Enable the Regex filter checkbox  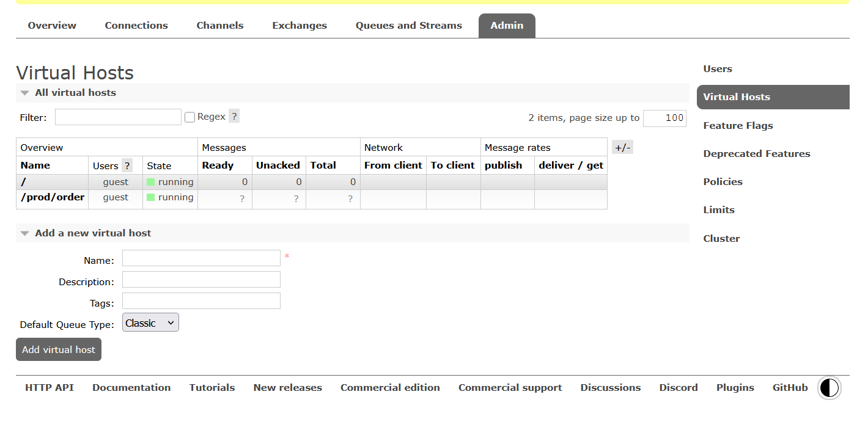pyautogui.click(x=190, y=117)
